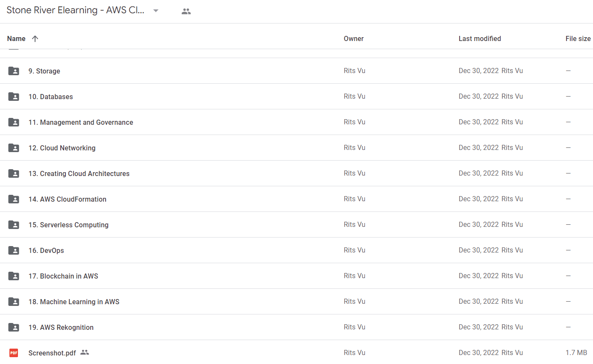
Task: Select folder icon for 14. AWS CloudFormation
Action: (x=14, y=199)
